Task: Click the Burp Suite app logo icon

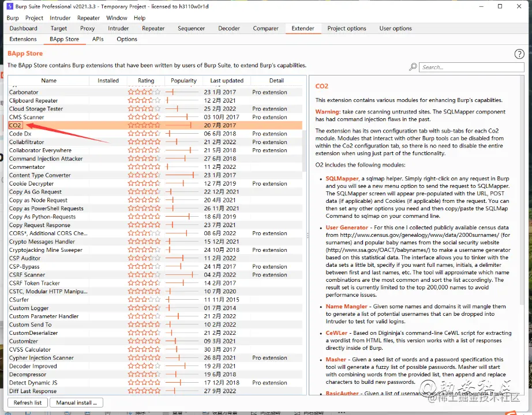Action: (x=10, y=6)
